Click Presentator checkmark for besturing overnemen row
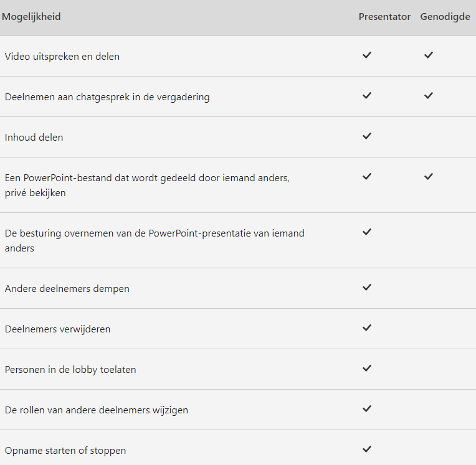Screen dimensions: 476x465 pos(367,232)
